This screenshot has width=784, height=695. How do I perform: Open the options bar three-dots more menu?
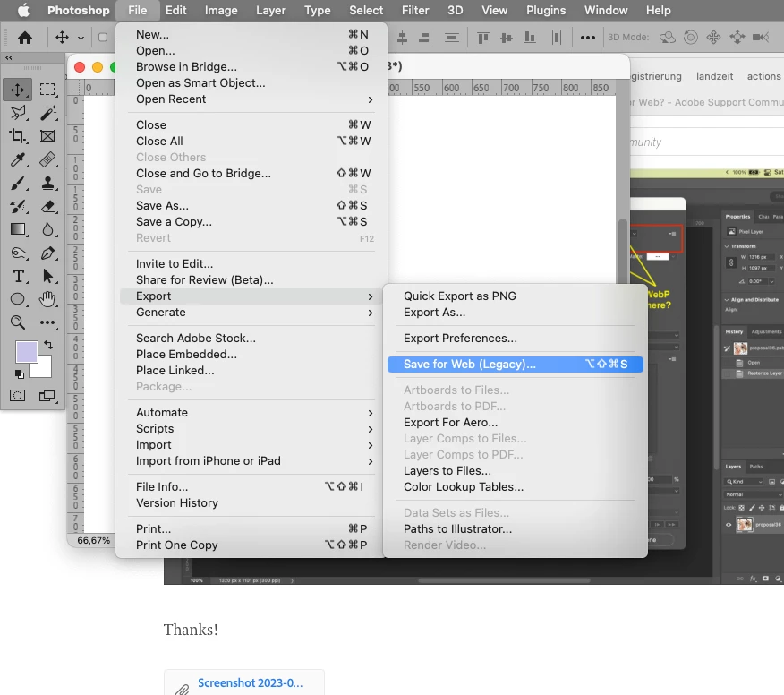588,38
